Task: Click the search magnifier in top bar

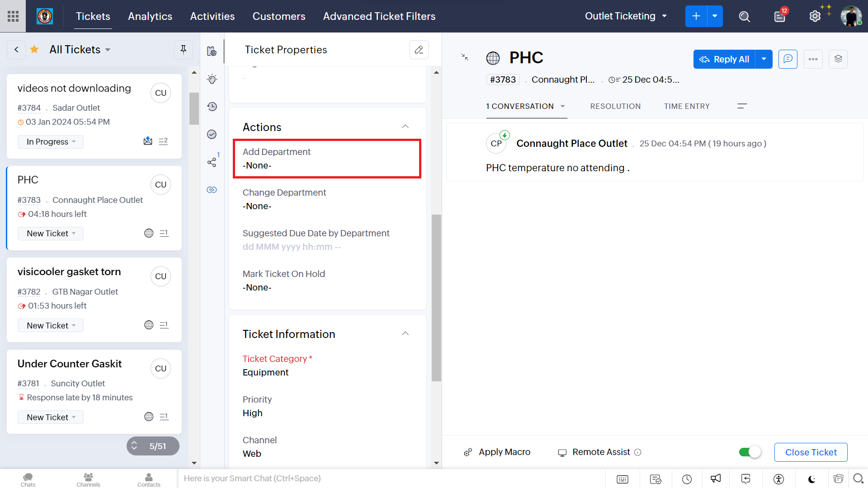Action: coord(744,17)
